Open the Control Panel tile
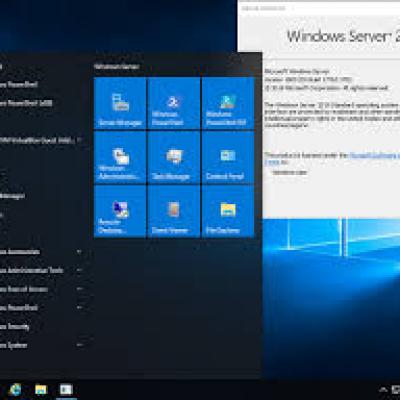This screenshot has height=400, width=400. [228, 157]
